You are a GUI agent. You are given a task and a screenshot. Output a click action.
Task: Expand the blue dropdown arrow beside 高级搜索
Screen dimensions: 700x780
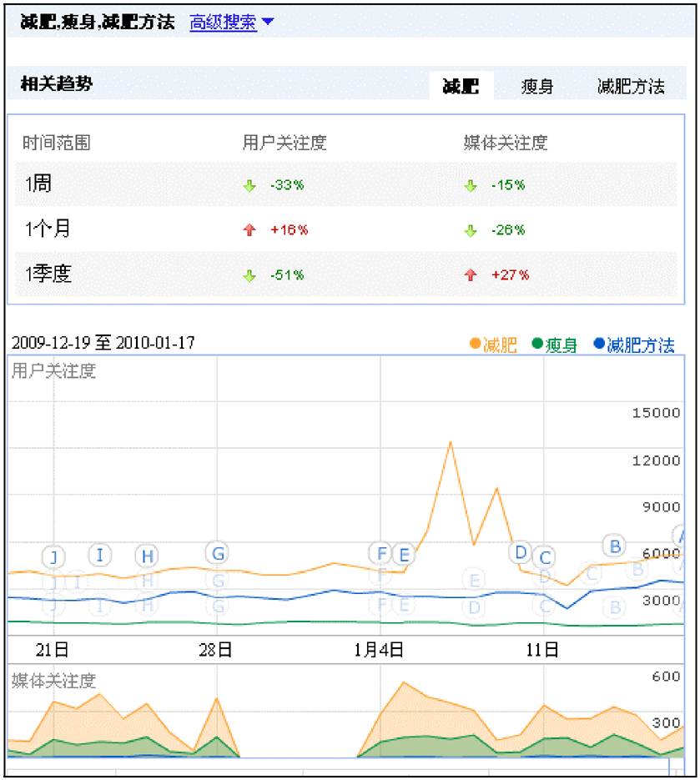click(267, 22)
